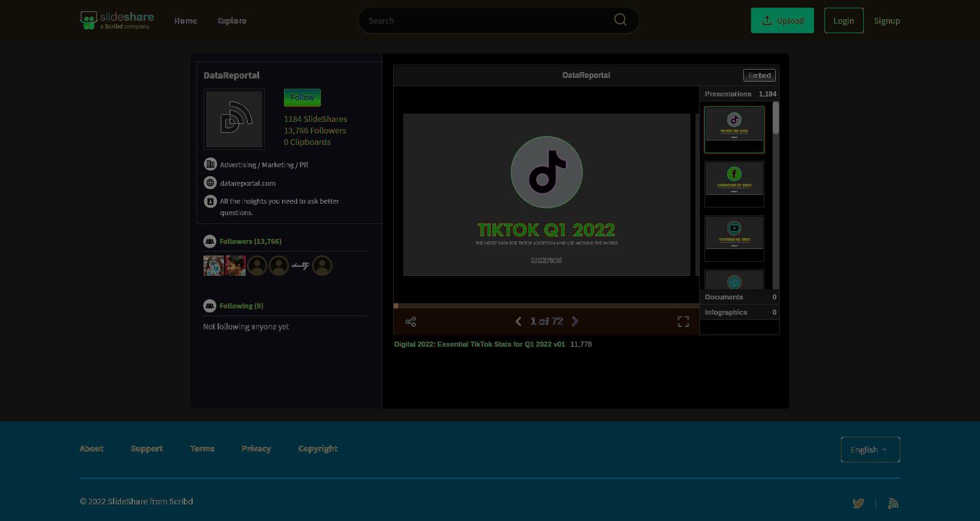Click the Embed button
This screenshot has height=521, width=980.
click(x=759, y=75)
